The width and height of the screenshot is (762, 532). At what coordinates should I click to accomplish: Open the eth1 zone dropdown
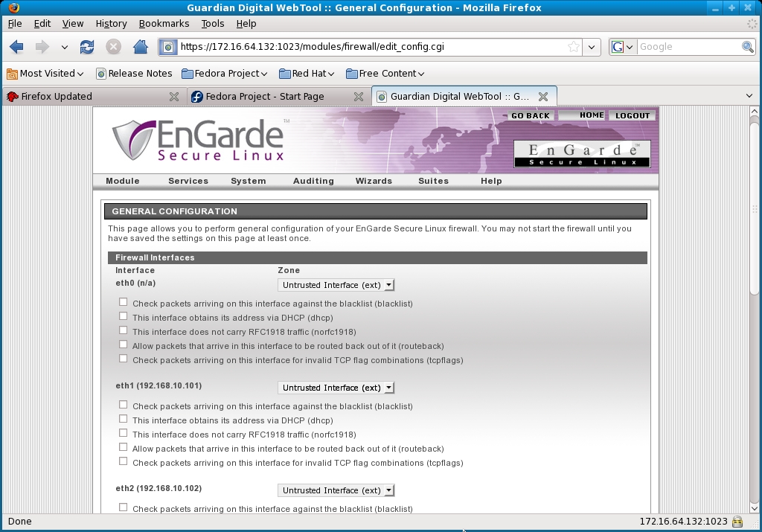pos(336,388)
